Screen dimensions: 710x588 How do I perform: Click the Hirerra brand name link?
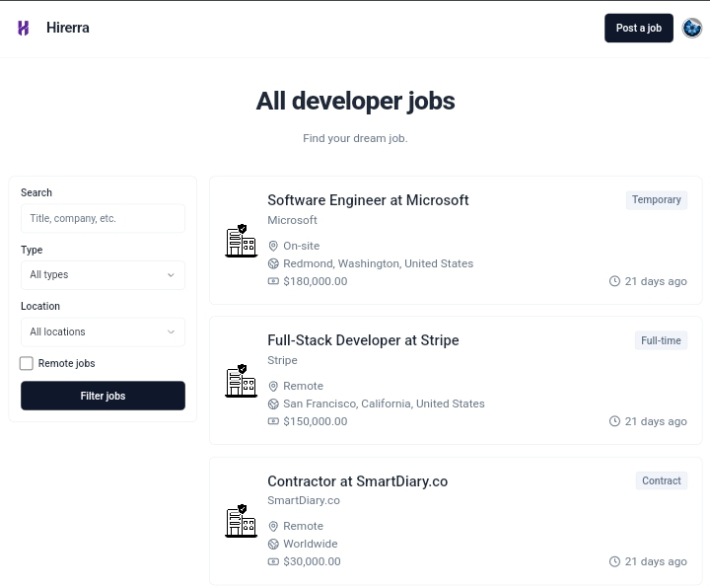[68, 28]
